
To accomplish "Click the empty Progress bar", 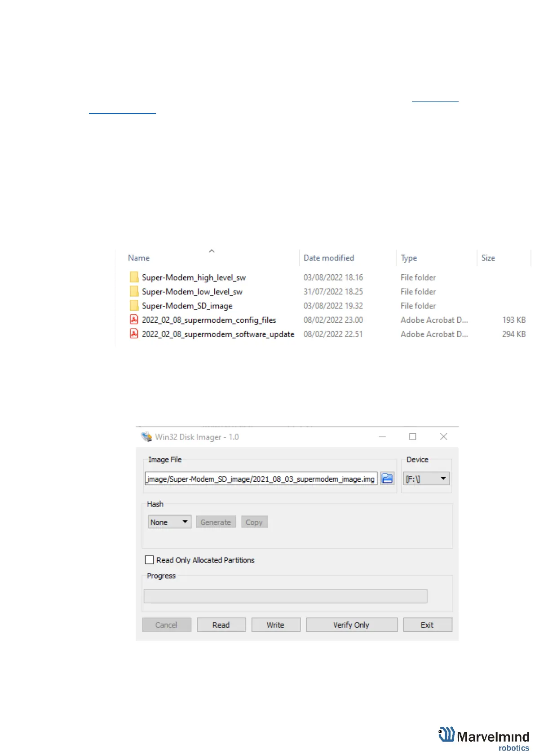I will pyautogui.click(x=285, y=596).
